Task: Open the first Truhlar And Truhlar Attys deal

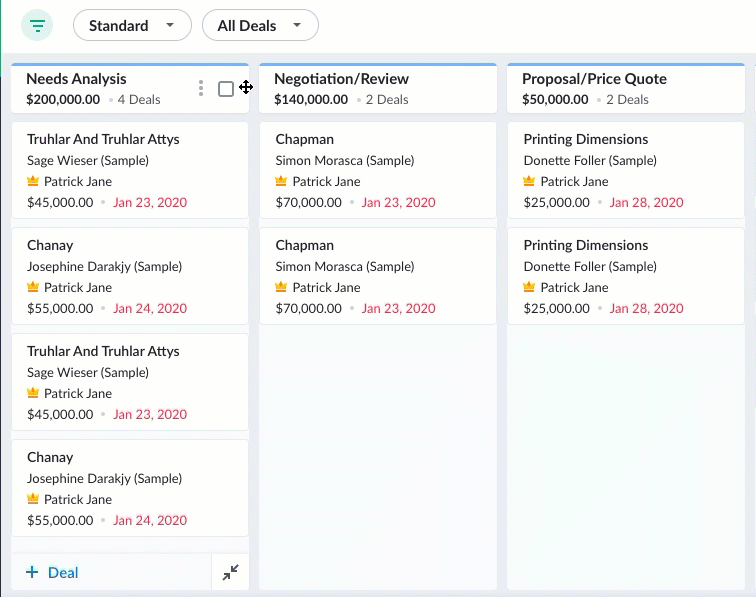Action: (103, 139)
